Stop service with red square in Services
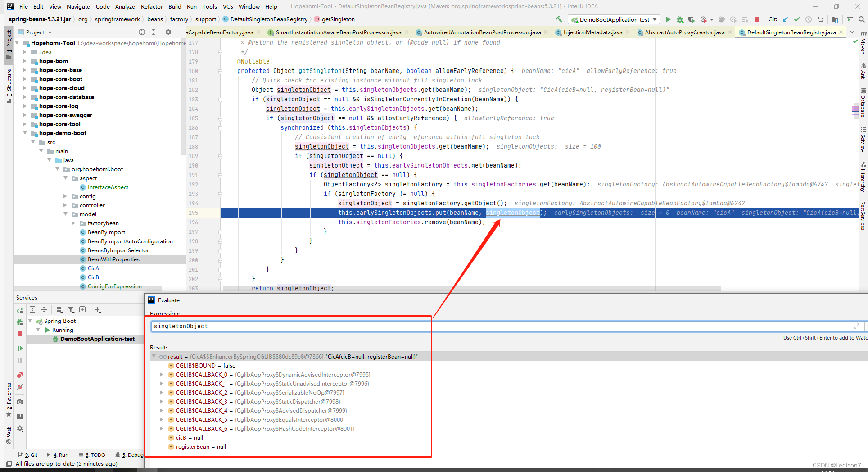This screenshot has width=868, height=472. tap(20, 334)
